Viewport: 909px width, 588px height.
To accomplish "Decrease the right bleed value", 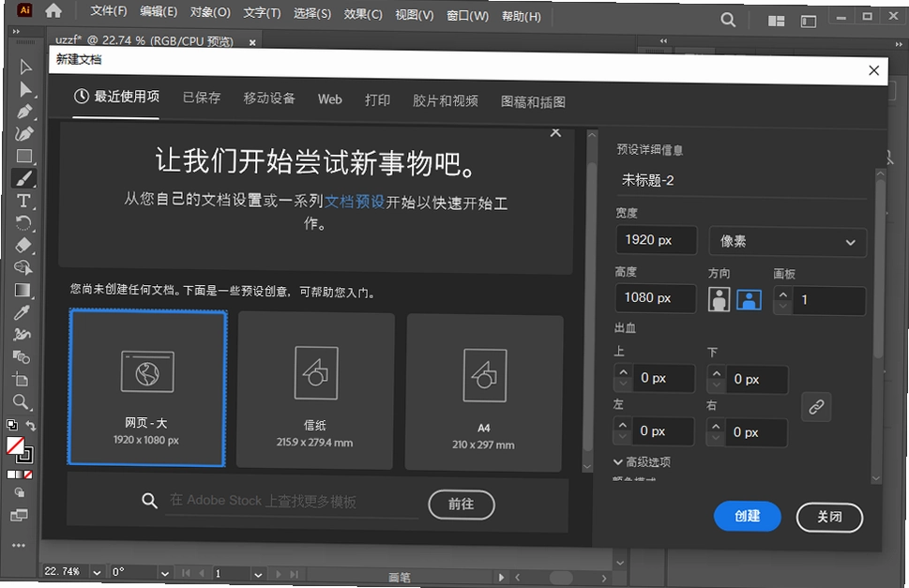I will coord(716,439).
